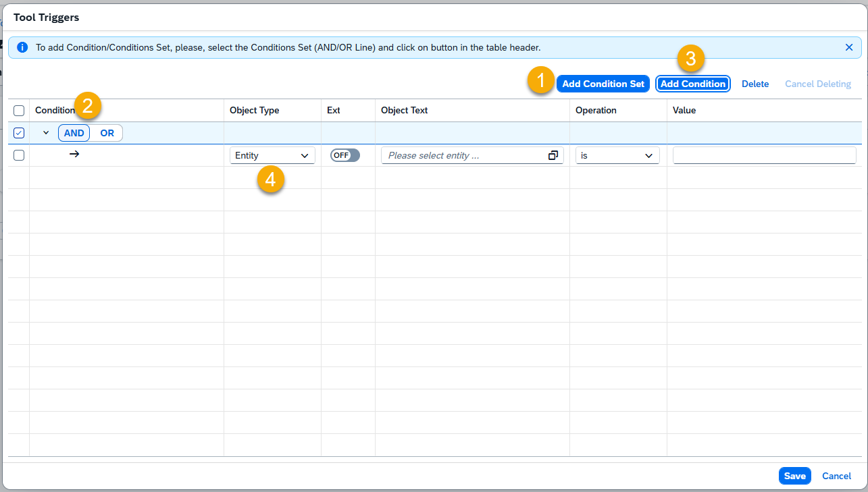Click the Value input field
The height and width of the screenshot is (492, 868).
click(765, 155)
